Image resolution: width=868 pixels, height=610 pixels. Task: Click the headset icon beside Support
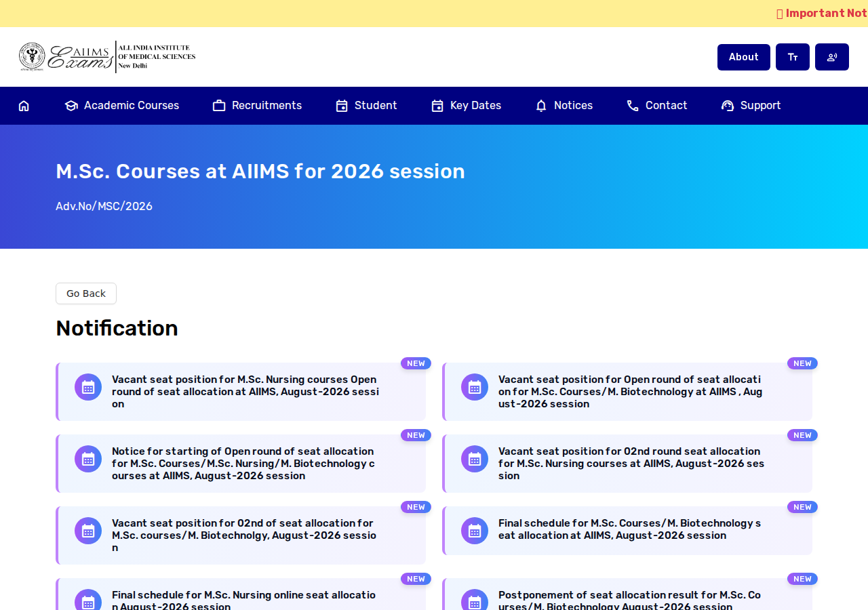(x=728, y=106)
